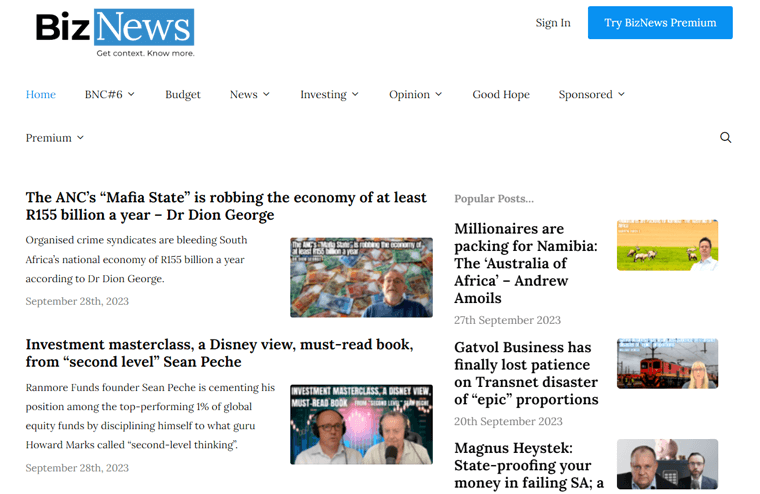This screenshot has height=494, width=760.
Task: Click September 28th date under Mafia State article
Action: 77,301
